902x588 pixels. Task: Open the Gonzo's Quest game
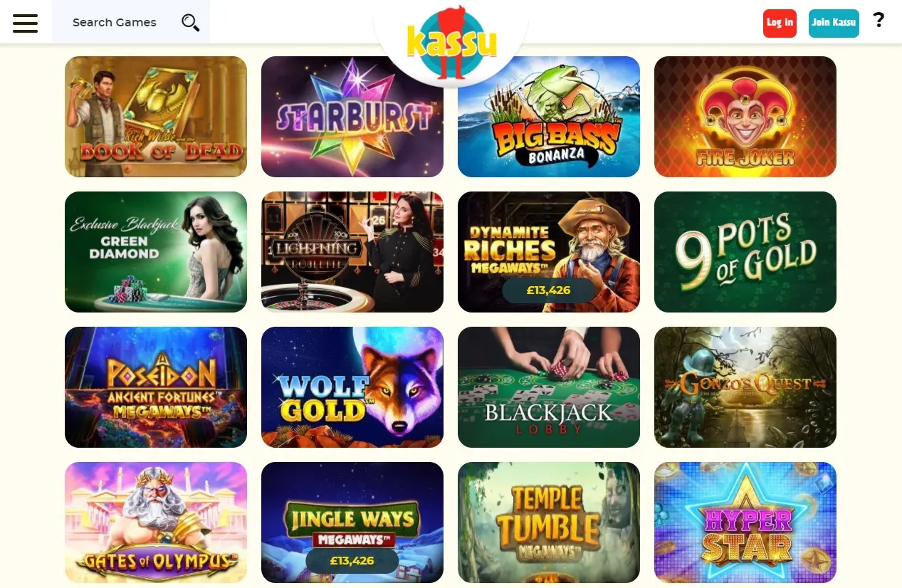745,387
